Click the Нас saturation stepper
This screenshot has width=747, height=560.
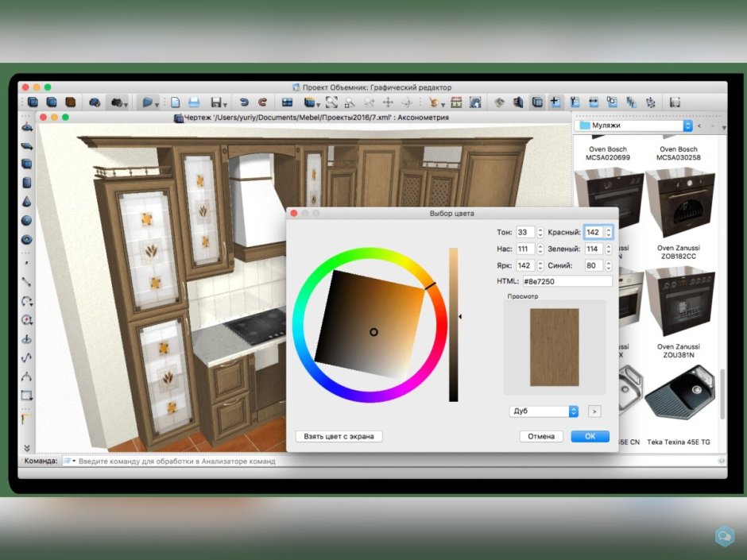pyautogui.click(x=540, y=249)
